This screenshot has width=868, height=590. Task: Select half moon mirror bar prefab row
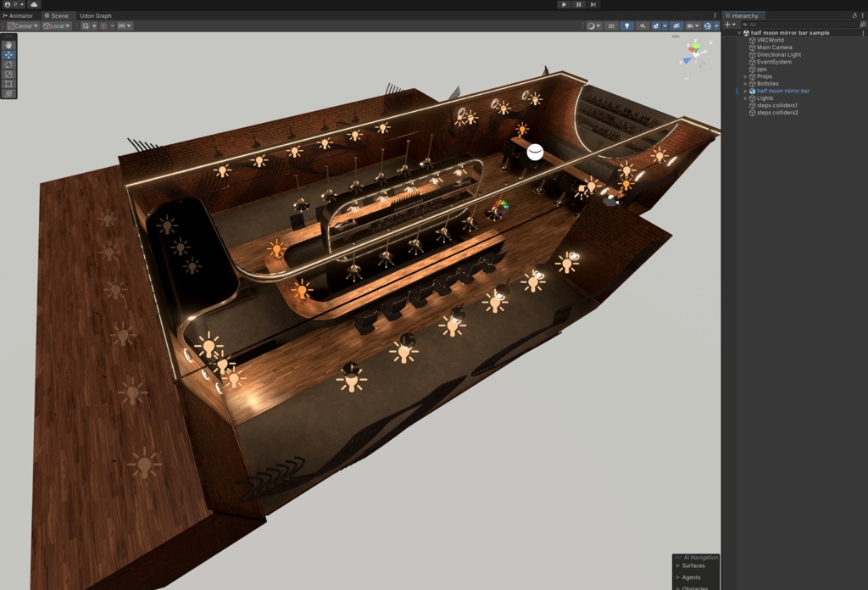click(782, 91)
